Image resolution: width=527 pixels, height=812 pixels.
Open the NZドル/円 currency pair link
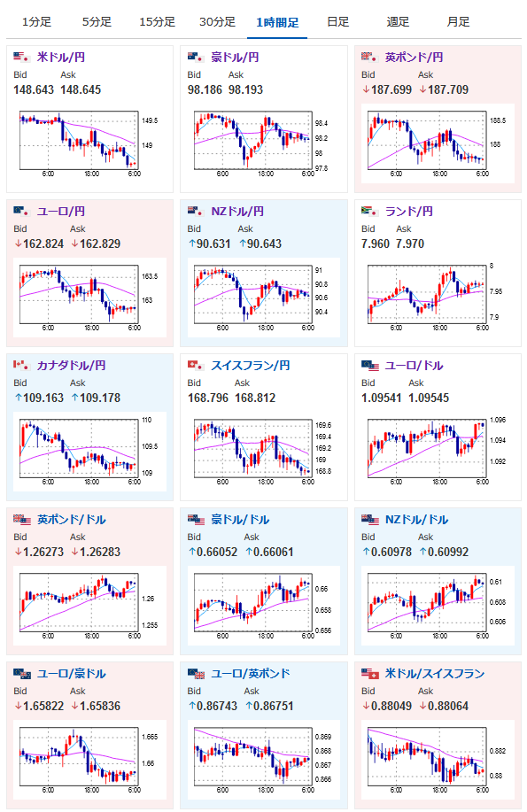coord(237,212)
